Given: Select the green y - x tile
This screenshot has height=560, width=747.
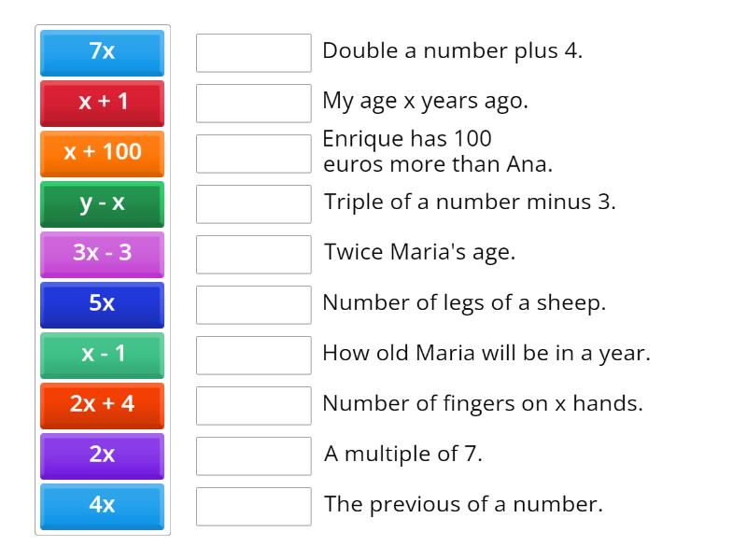Looking at the screenshot, I should [102, 203].
